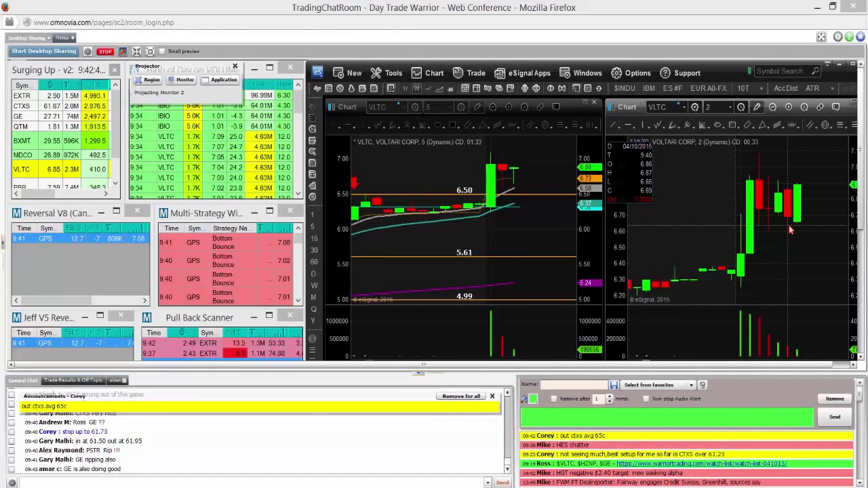Select VLTC row in Surging Up list

(60, 169)
